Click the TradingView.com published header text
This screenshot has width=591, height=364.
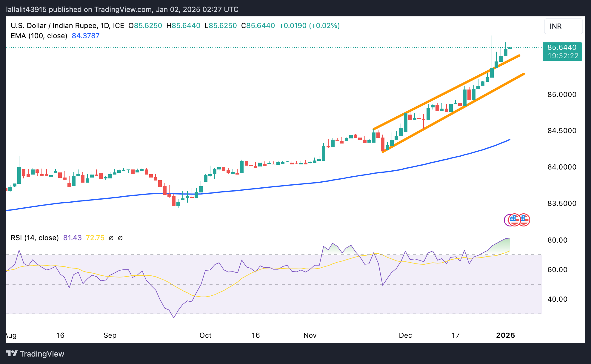coord(122,9)
